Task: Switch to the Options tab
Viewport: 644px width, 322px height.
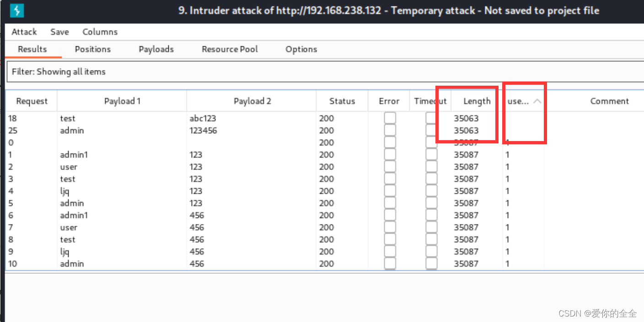Action: point(301,49)
